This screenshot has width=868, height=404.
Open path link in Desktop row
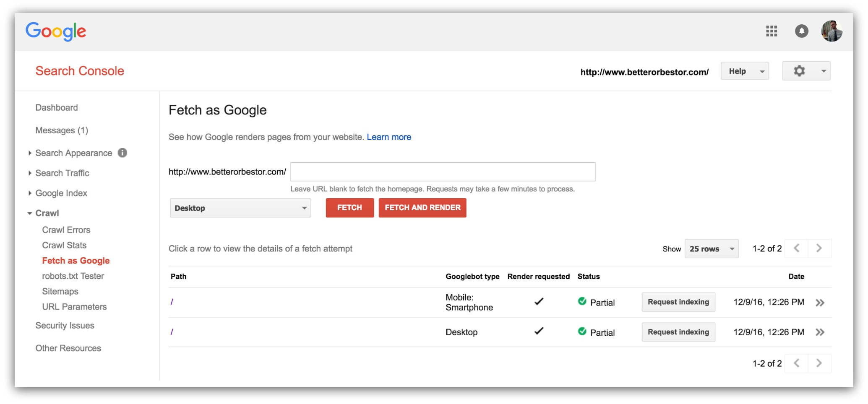click(x=172, y=332)
